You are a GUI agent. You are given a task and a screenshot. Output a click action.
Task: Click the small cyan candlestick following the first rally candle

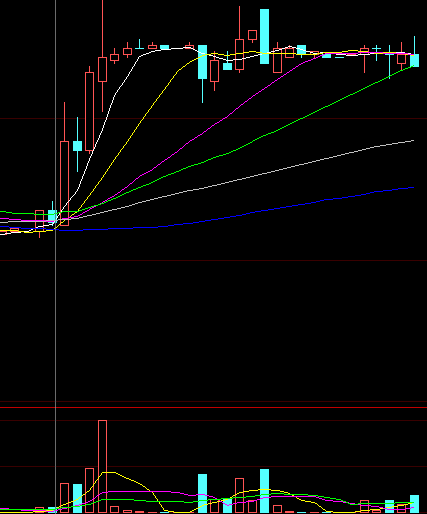click(77, 146)
